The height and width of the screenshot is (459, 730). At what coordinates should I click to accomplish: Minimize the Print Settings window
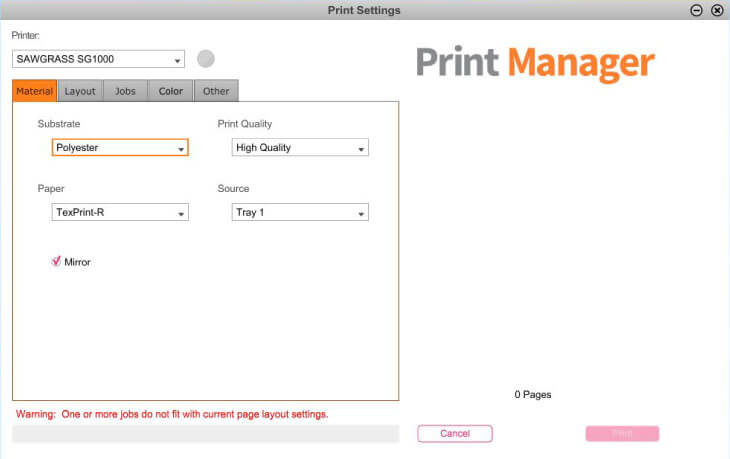click(696, 10)
